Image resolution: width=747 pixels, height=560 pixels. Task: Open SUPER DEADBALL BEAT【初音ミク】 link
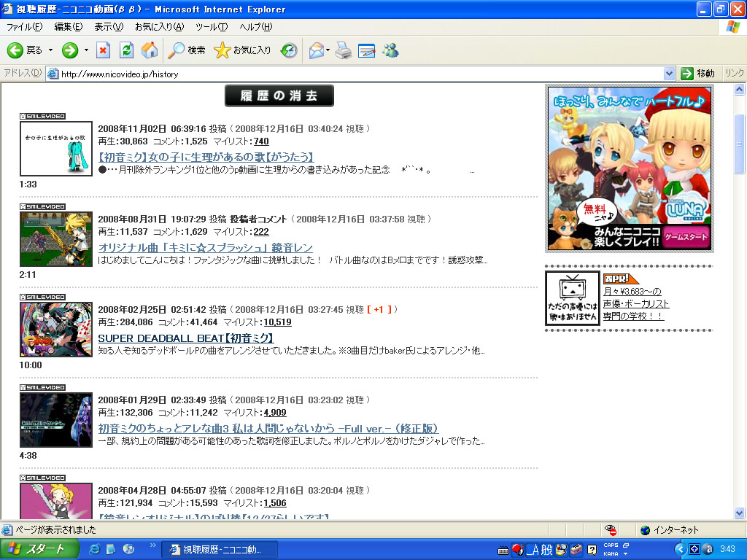click(x=186, y=338)
